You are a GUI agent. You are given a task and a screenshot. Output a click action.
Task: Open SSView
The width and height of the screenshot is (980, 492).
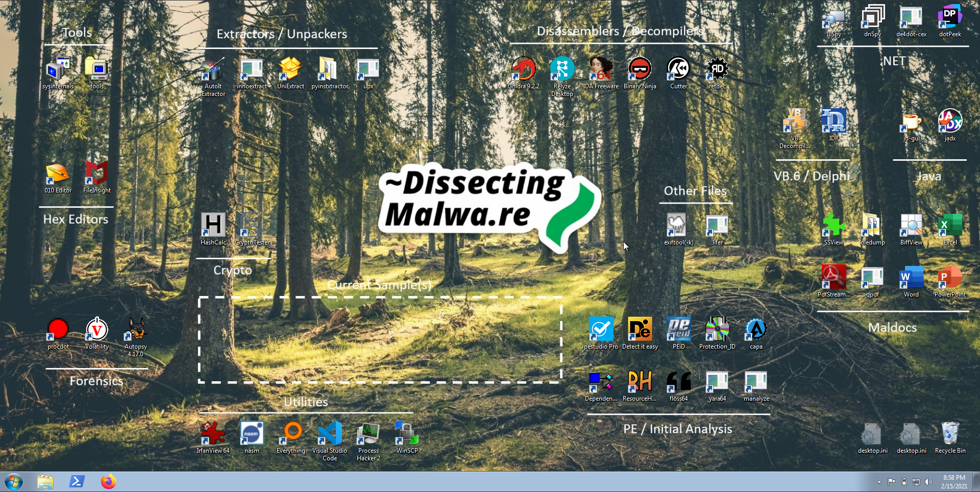[x=834, y=229]
